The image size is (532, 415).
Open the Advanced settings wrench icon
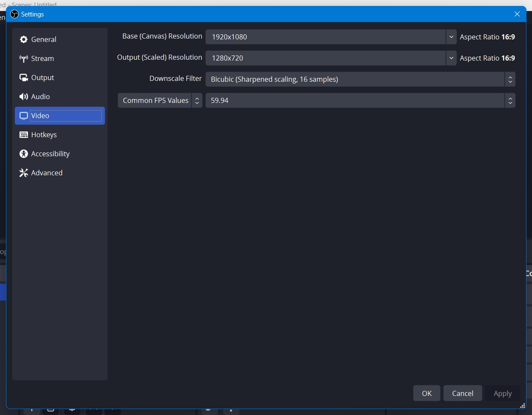[x=24, y=172]
